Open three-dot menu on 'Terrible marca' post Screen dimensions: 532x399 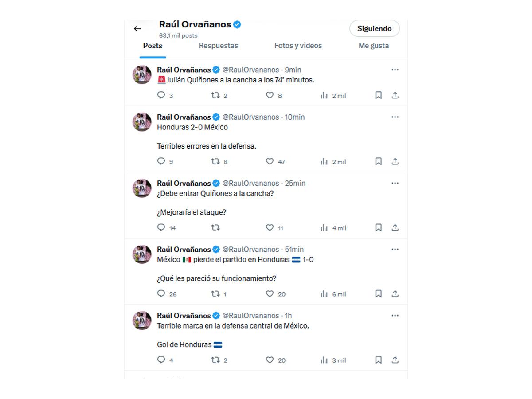(395, 316)
